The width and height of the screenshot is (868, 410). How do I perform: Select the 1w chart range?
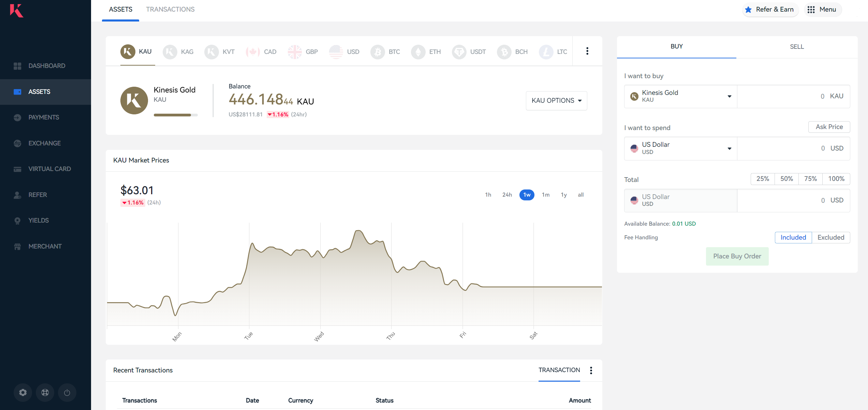[527, 195]
